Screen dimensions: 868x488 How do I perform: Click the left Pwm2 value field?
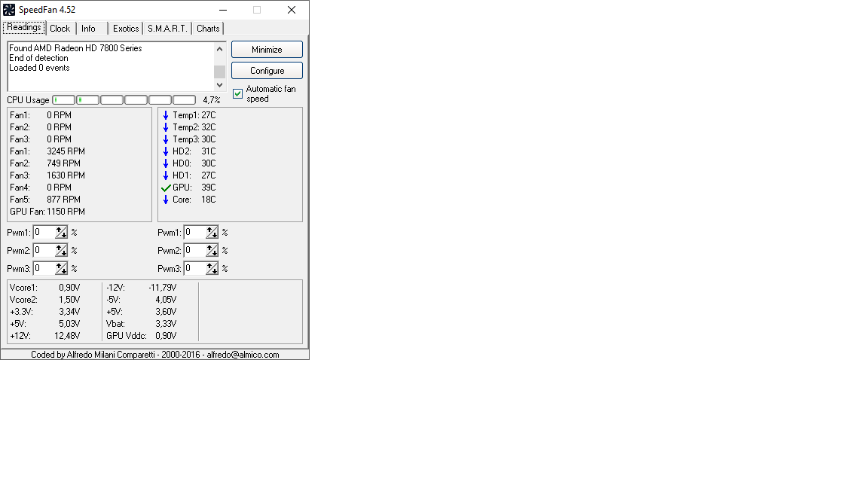pyautogui.click(x=44, y=251)
